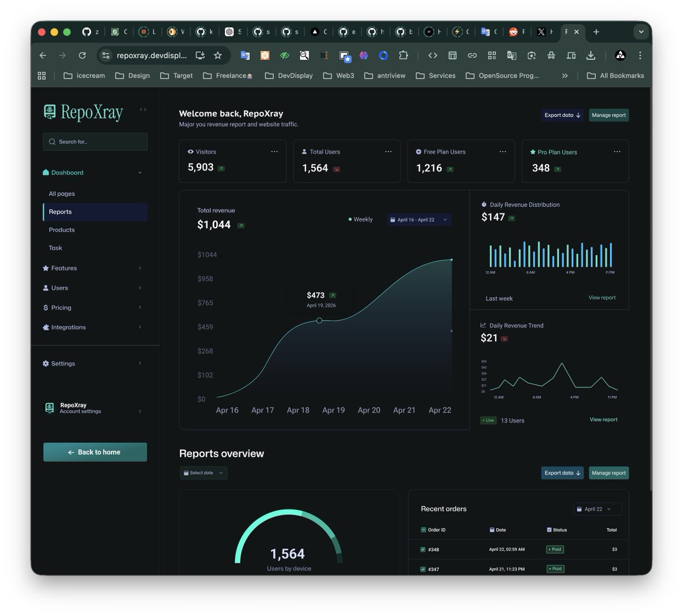This screenshot has height=616, width=683.
Task: Open Free Plan Users card options menu
Action: tap(503, 151)
